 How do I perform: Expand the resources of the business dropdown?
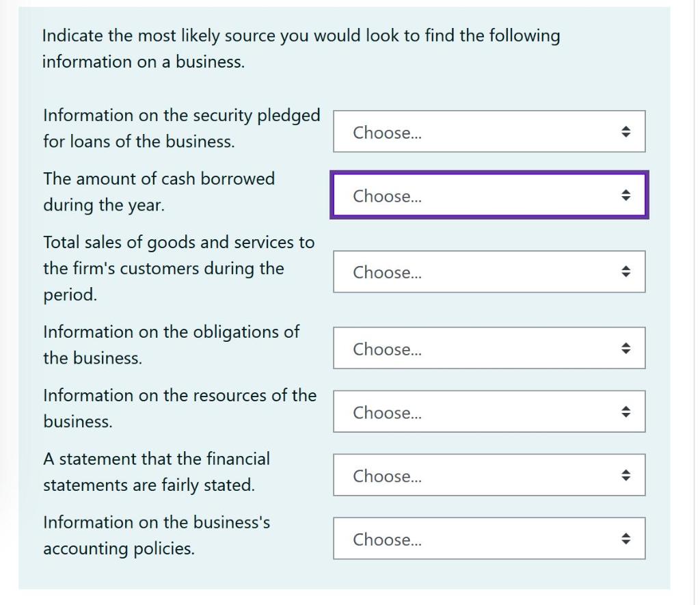[488, 411]
